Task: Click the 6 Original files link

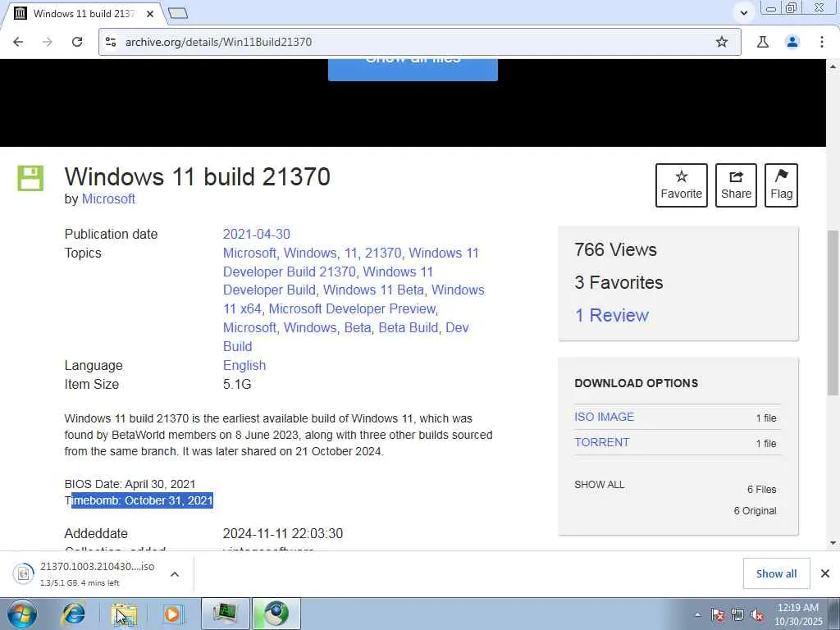Action: [755, 511]
